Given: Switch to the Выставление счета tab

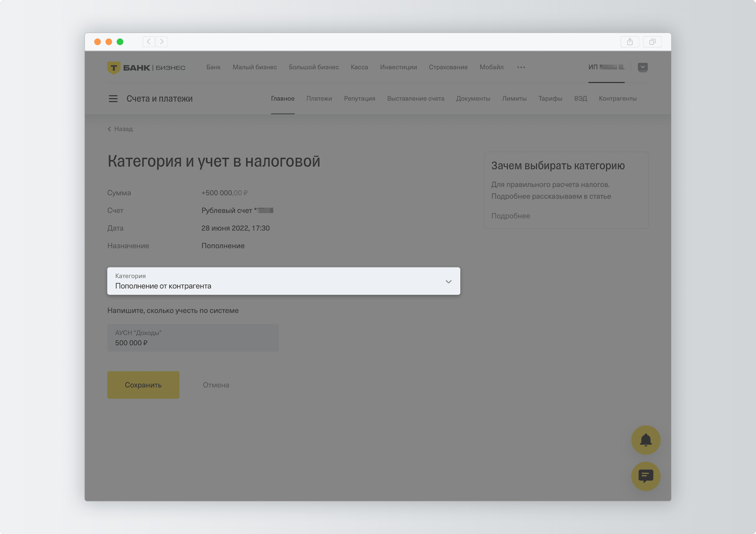Looking at the screenshot, I should click(416, 99).
